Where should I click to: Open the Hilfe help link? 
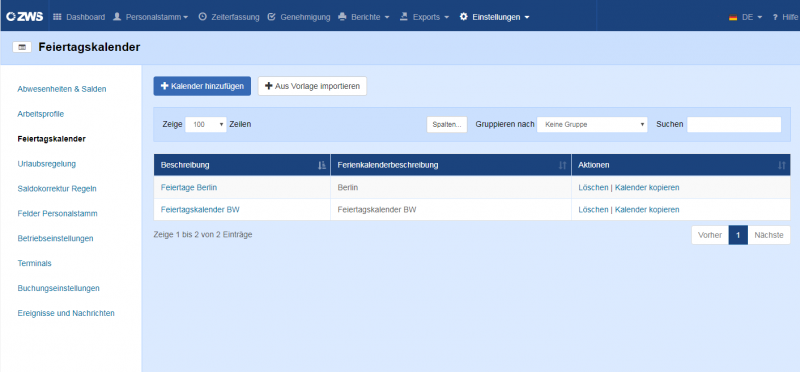click(x=785, y=17)
